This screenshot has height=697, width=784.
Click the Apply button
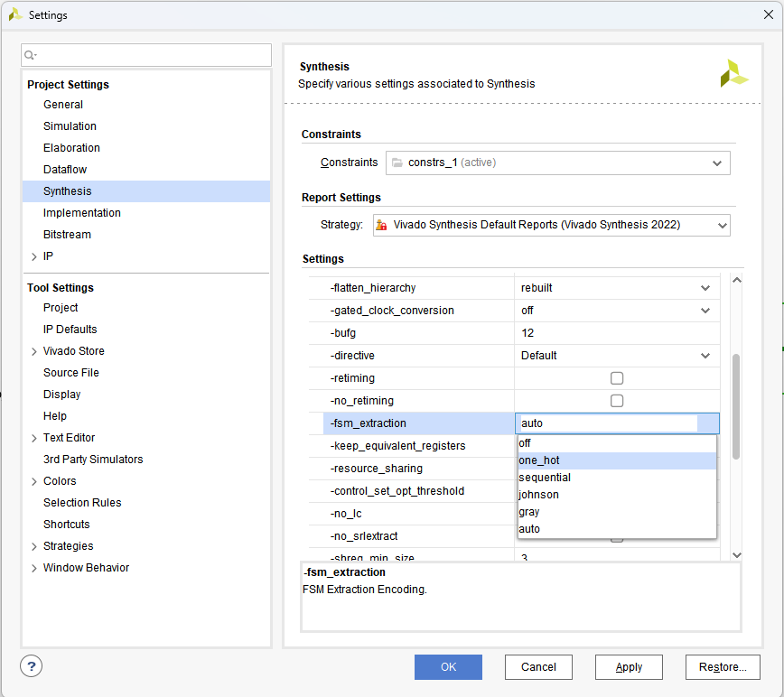tap(629, 667)
